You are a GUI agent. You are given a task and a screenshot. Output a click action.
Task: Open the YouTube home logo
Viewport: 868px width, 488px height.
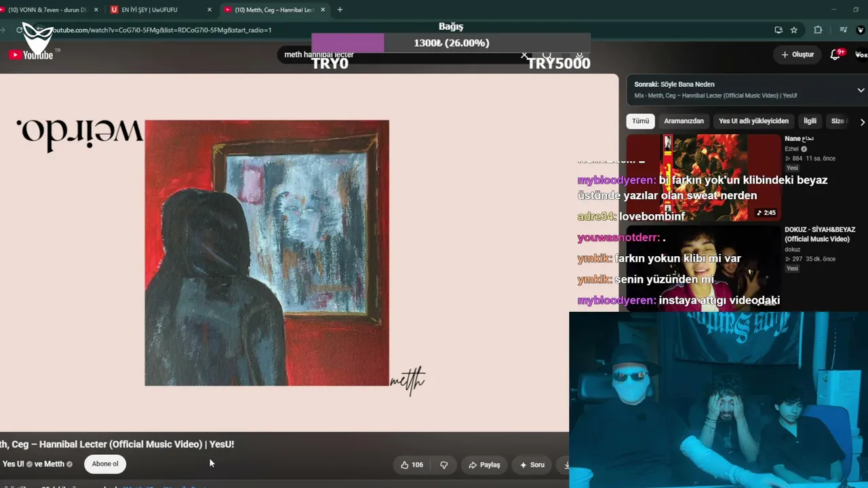31,55
